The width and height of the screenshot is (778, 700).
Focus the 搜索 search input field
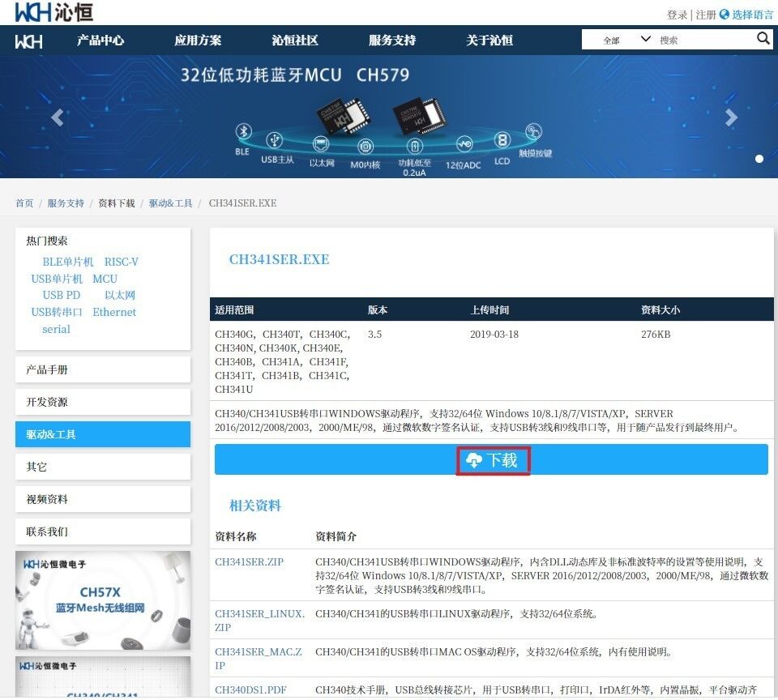[704, 41]
